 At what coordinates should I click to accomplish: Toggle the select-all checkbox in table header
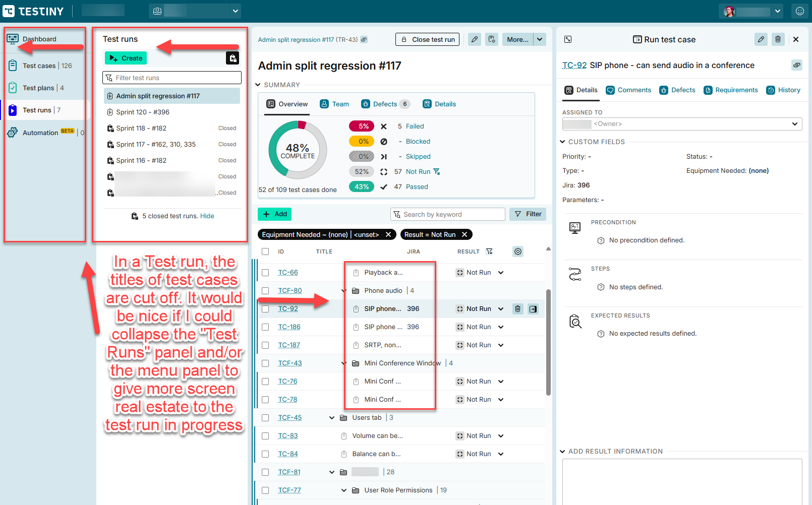pyautogui.click(x=265, y=251)
